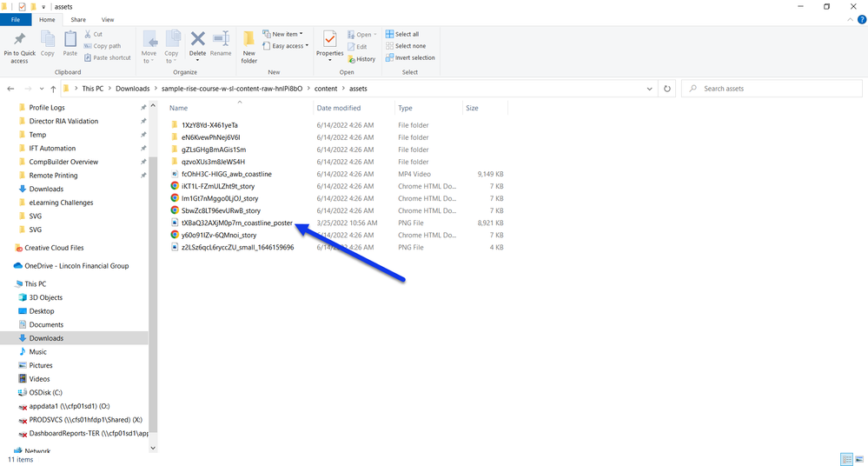Click the Paste ribbon icon
The width and height of the screenshot is (868, 466).
pyautogui.click(x=70, y=43)
